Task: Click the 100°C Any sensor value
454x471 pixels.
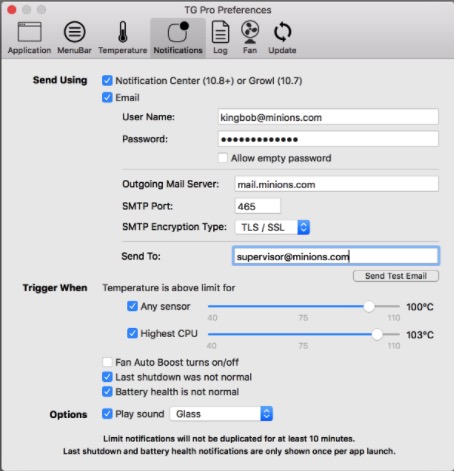Action: pyautogui.click(x=420, y=307)
